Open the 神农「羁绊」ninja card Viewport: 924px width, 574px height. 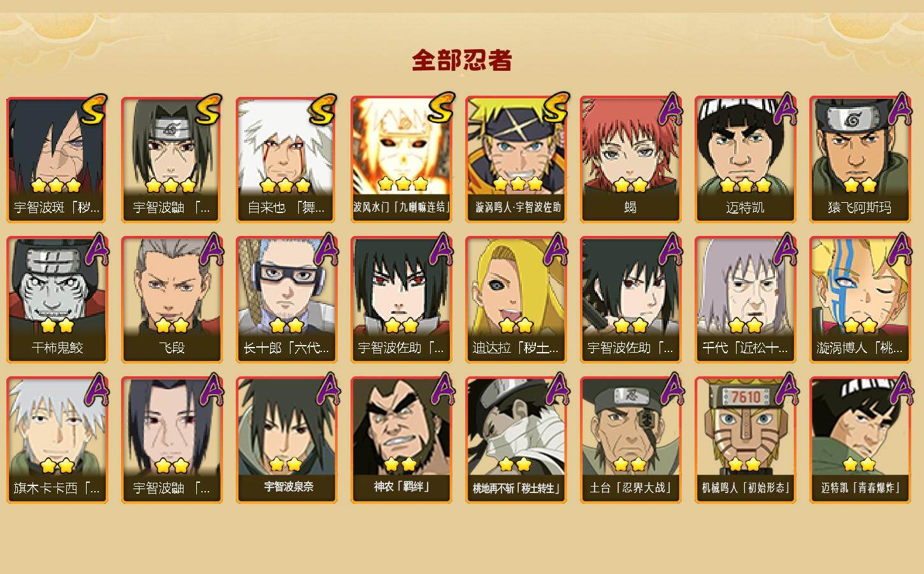[401, 440]
